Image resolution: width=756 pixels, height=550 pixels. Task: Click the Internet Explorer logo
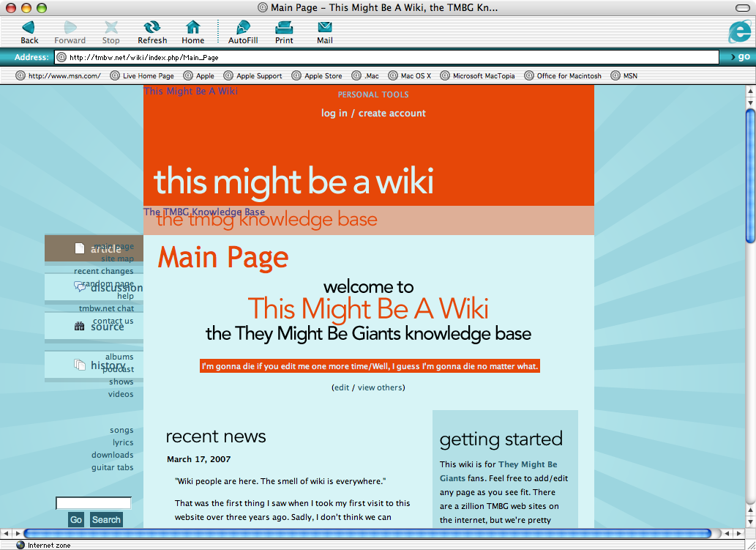pyautogui.click(x=740, y=31)
